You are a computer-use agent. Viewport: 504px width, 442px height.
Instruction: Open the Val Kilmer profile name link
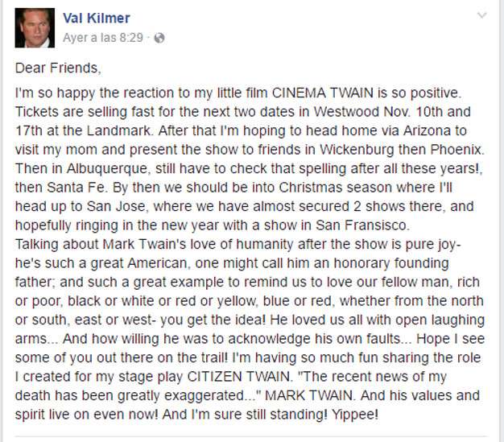point(96,18)
